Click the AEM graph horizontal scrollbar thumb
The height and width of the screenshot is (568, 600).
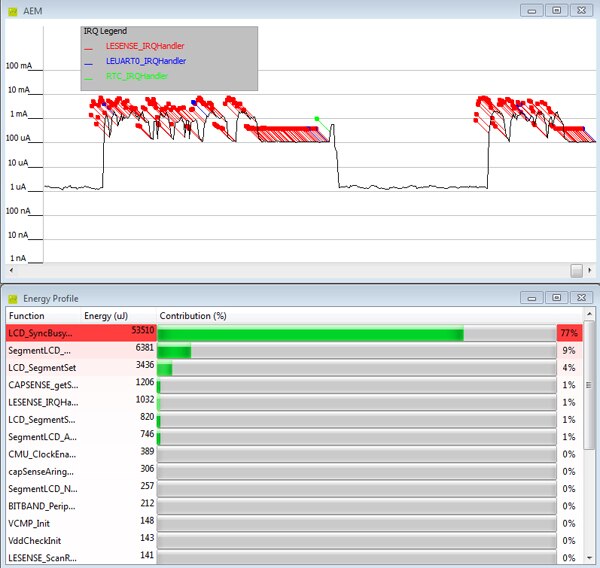click(x=577, y=271)
